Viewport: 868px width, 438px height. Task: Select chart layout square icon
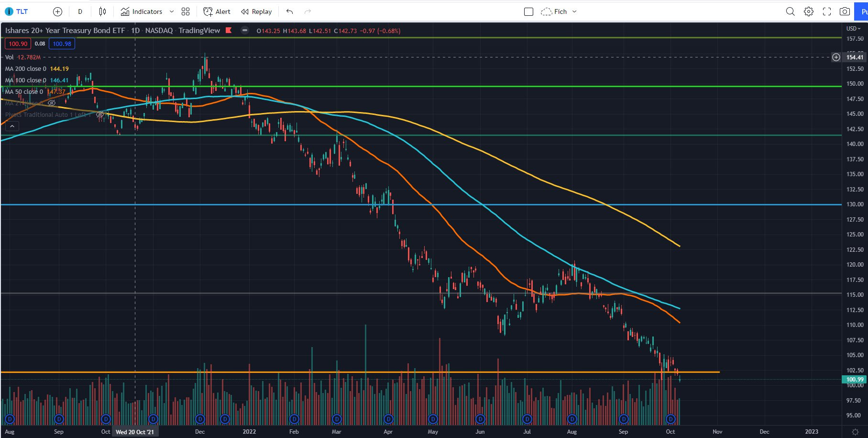coord(528,11)
